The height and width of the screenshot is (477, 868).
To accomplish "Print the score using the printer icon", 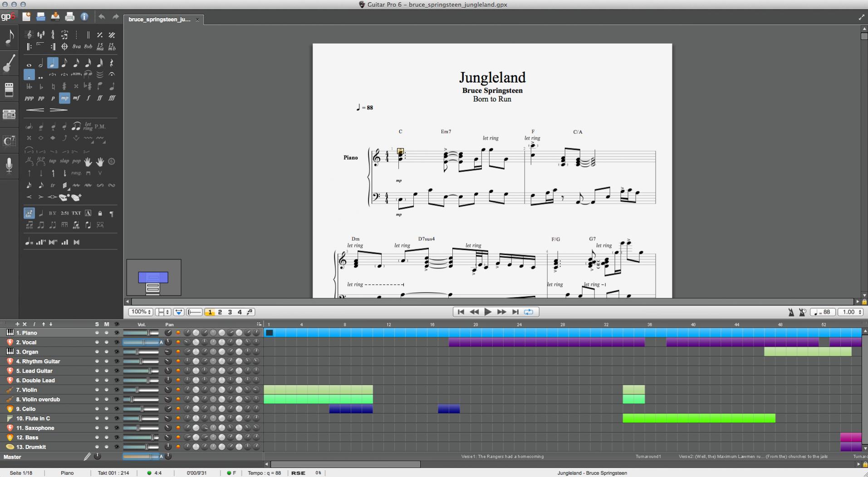I will pyautogui.click(x=70, y=17).
